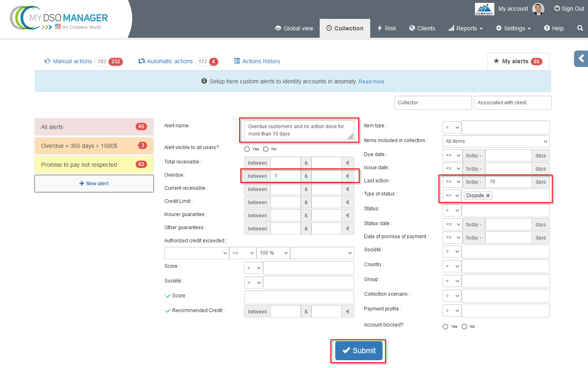The height and width of the screenshot is (368, 588).
Task: Open the Items included in collection dropdown
Action: [496, 141]
